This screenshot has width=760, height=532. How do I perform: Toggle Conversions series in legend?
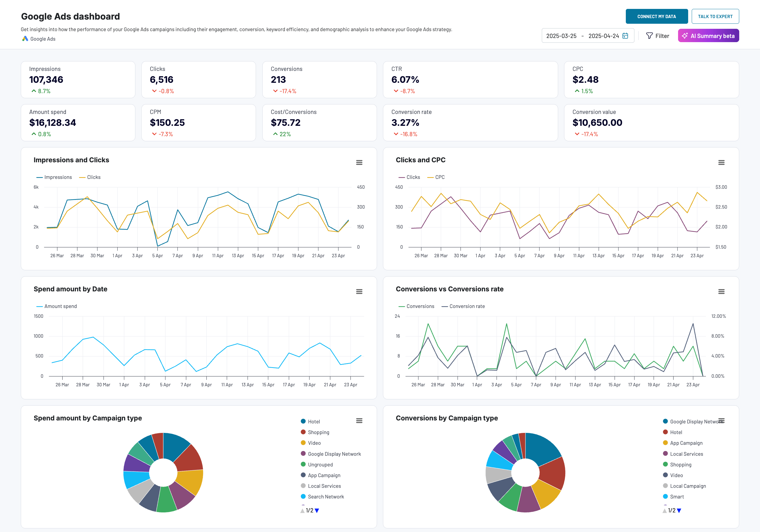[417, 307]
